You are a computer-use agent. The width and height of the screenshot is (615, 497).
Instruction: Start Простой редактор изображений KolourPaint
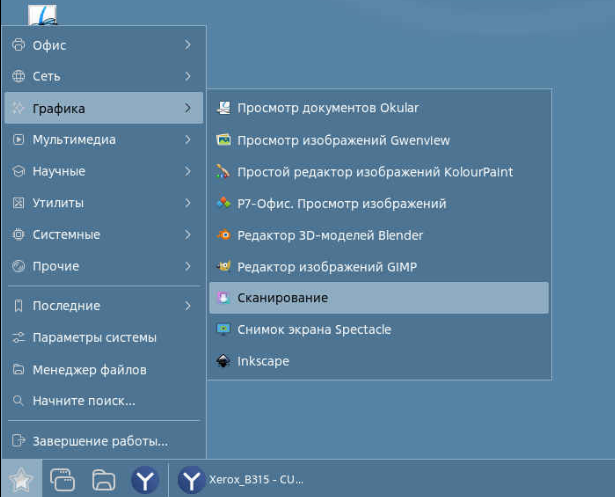[379, 172]
